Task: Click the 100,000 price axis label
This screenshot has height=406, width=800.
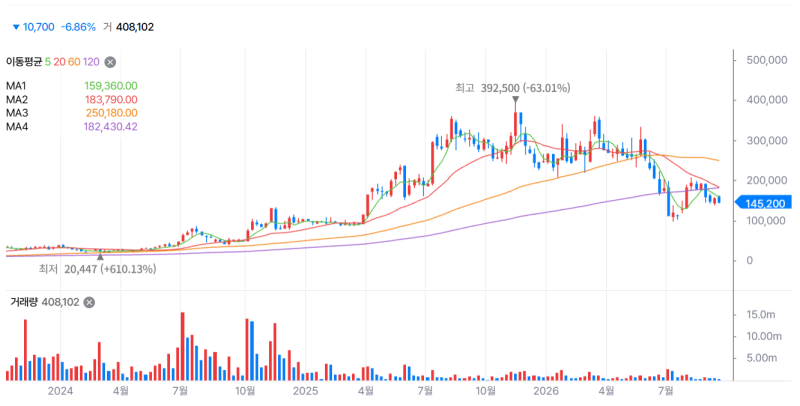Action: [767, 220]
